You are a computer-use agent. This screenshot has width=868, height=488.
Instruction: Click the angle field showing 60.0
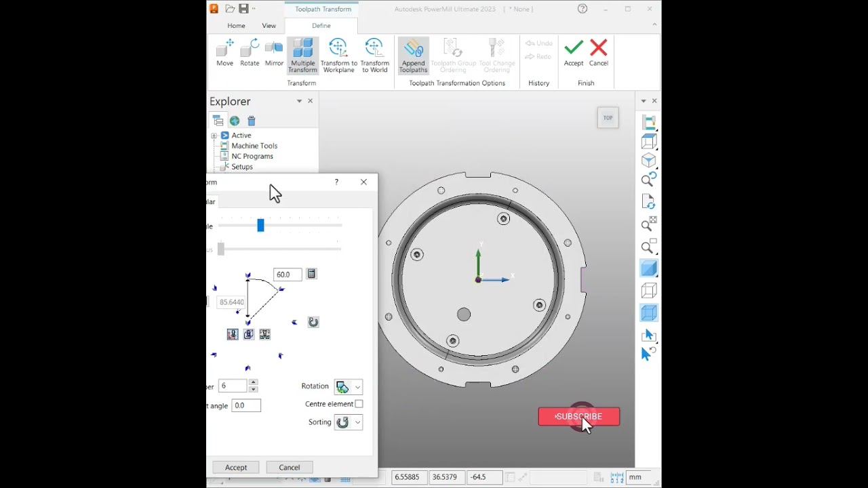tap(288, 274)
